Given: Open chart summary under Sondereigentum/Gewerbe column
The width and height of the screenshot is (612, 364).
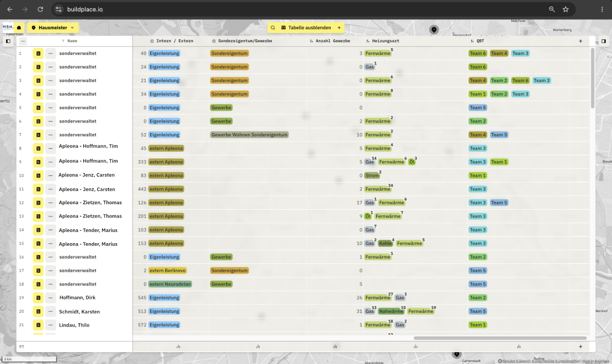Looking at the screenshot, I should tap(258, 347).
